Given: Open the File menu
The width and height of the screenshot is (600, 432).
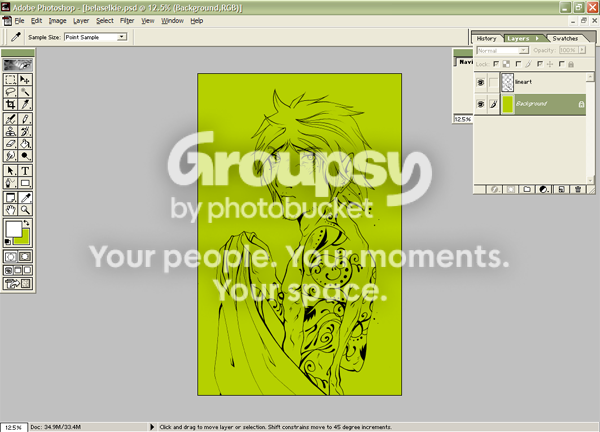Looking at the screenshot, I should pyautogui.click(x=19, y=21).
